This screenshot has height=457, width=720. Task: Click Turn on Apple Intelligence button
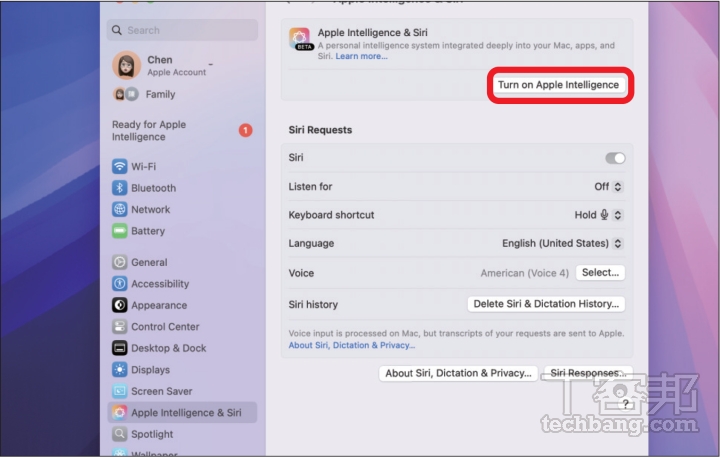point(558,85)
